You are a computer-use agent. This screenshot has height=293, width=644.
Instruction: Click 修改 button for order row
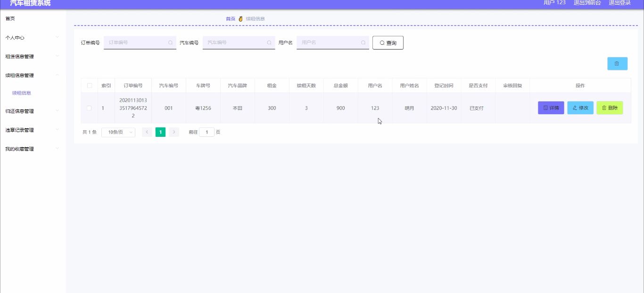point(580,108)
